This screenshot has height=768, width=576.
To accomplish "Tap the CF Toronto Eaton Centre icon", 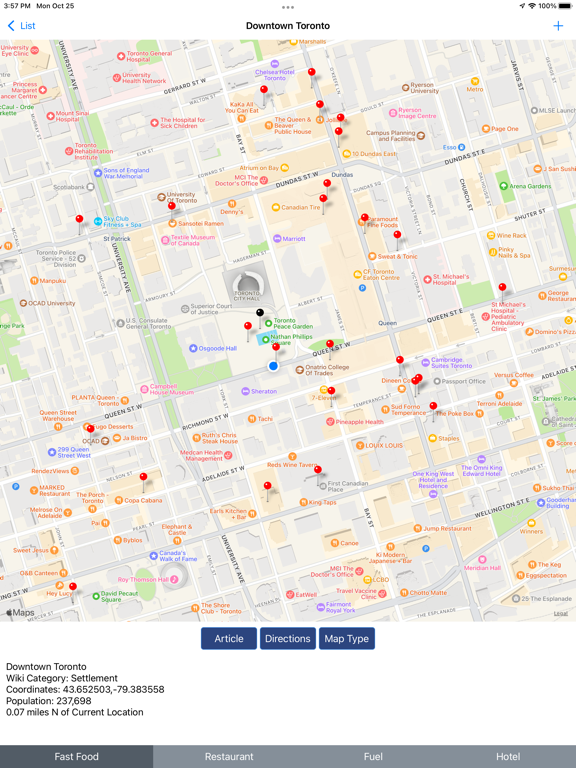I will 358,274.
